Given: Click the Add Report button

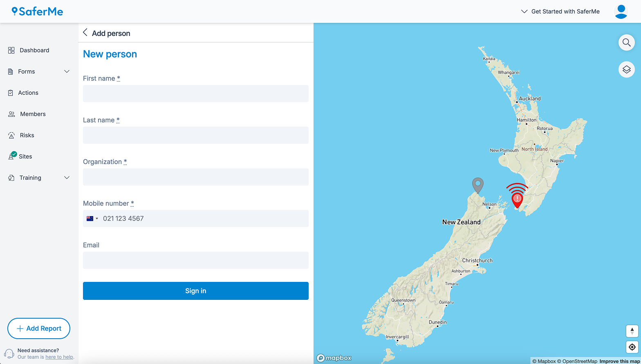Looking at the screenshot, I should [39, 328].
